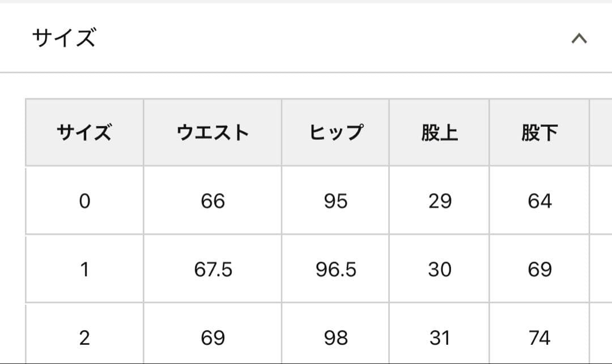Select waist value 67.5 cell
Viewport: 612px width, 364px height.
click(212, 269)
